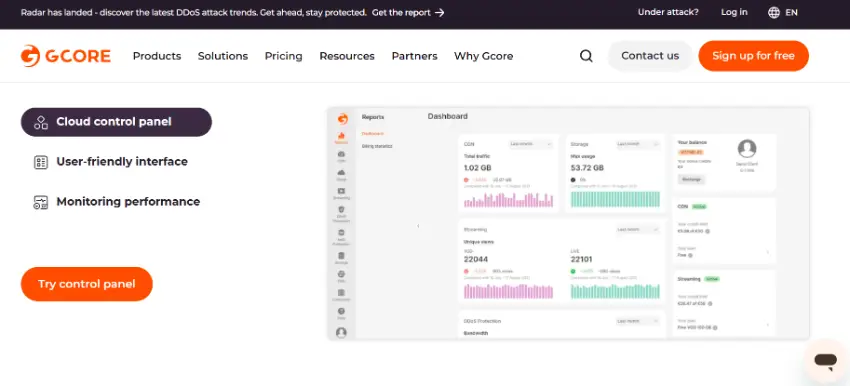This screenshot has height=386, width=850.
Task: Open the Why Gcore menu
Action: coord(484,56)
